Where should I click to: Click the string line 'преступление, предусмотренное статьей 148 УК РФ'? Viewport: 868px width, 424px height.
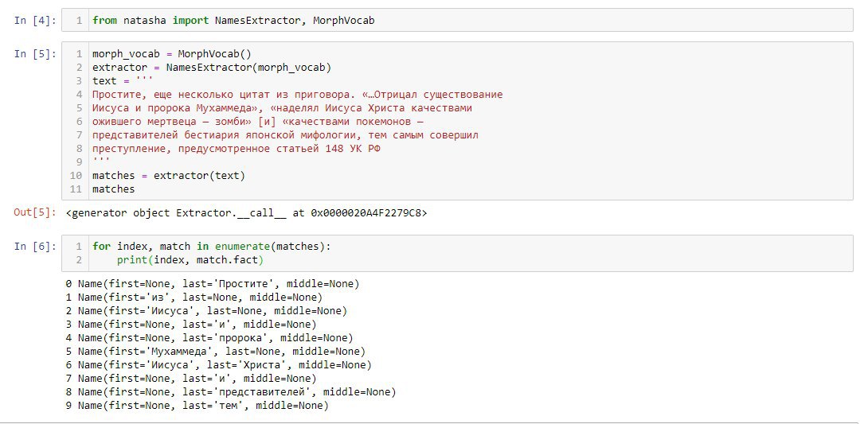point(236,148)
